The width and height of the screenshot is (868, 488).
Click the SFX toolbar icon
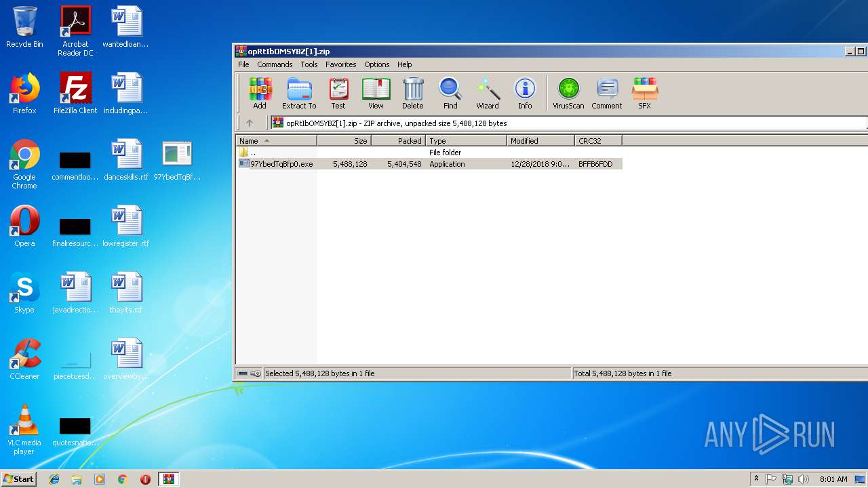pyautogui.click(x=644, y=94)
